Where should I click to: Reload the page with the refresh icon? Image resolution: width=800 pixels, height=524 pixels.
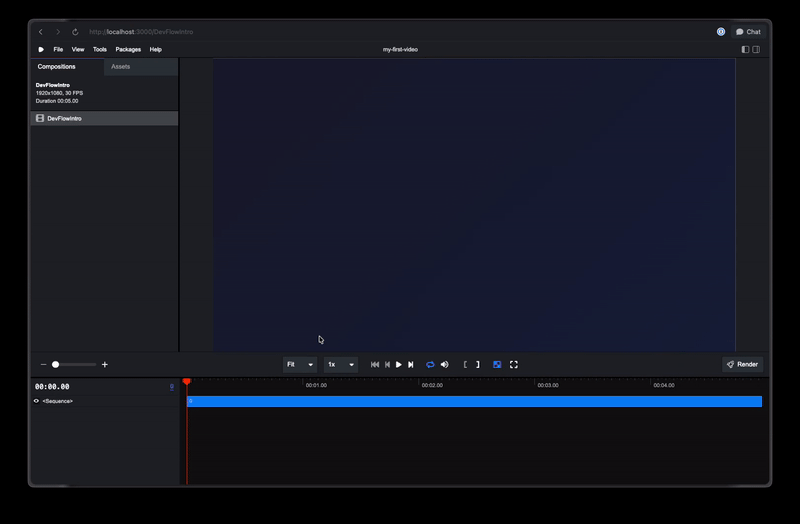point(75,32)
